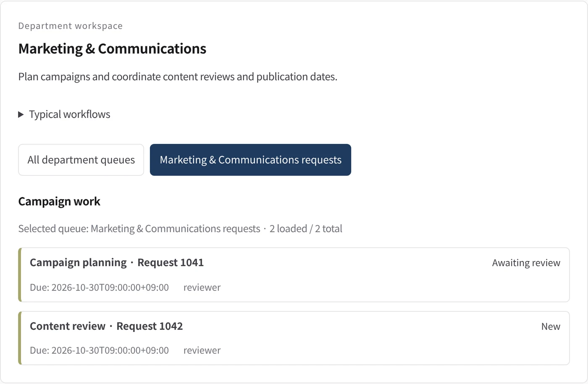The width and height of the screenshot is (588, 384).
Task: Click the Department workspace label
Action: pyautogui.click(x=71, y=26)
